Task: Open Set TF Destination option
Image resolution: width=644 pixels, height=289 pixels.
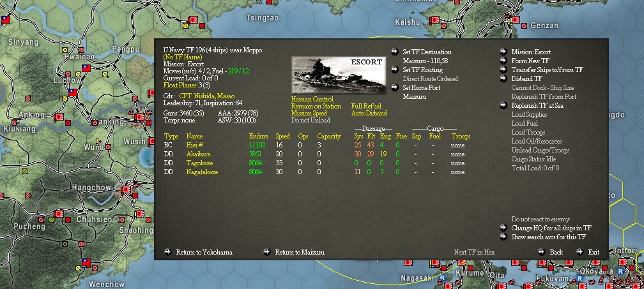Action: pos(427,52)
